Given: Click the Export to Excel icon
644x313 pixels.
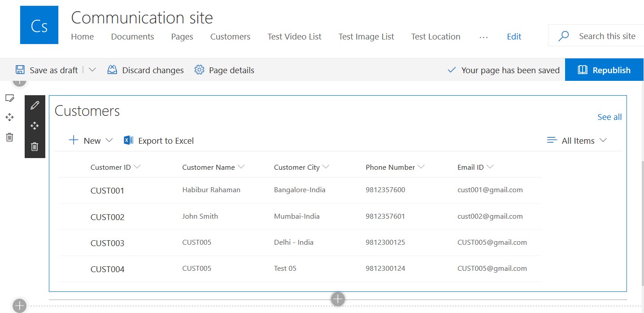Looking at the screenshot, I should (128, 140).
